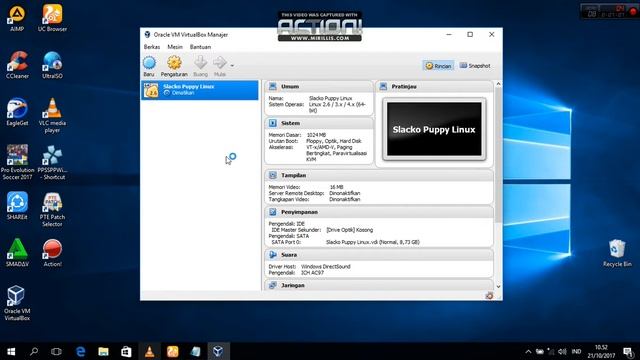Image resolution: width=640 pixels, height=360 pixels.
Task: Click the Umum section icon
Action: pos(273,87)
